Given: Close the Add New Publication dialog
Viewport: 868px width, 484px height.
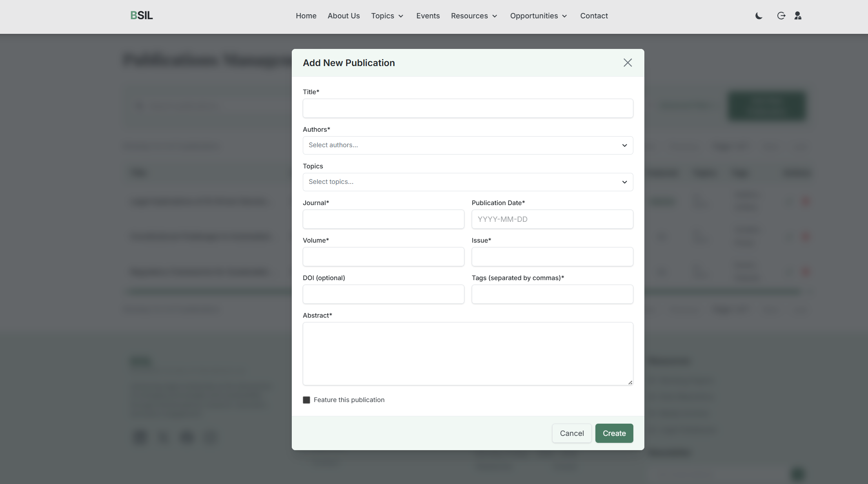Looking at the screenshot, I should (x=628, y=63).
